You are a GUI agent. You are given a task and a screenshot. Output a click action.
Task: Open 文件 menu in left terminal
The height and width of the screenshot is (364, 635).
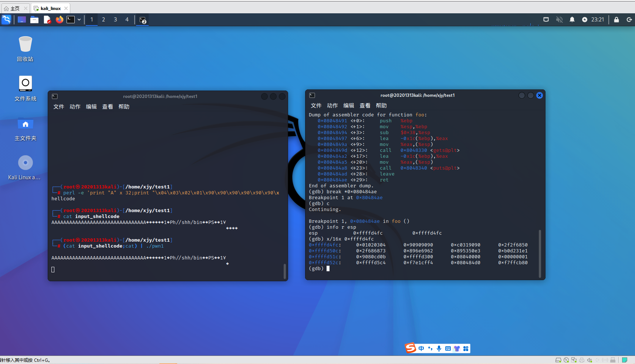click(x=59, y=107)
